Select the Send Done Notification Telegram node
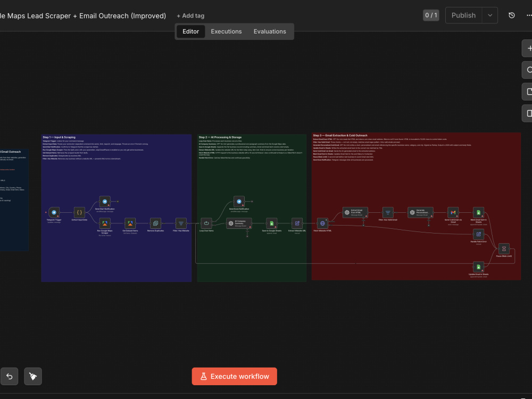 (x=239, y=202)
